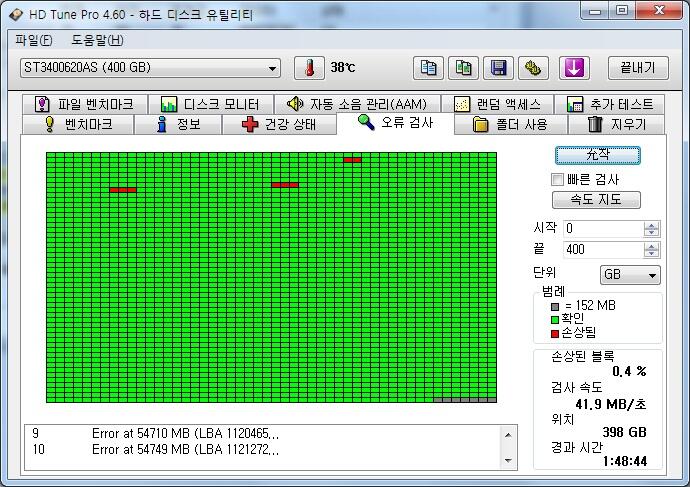This screenshot has width=690, height=487.
Task: Close the HD Tune Pro window
Action: coord(659,11)
